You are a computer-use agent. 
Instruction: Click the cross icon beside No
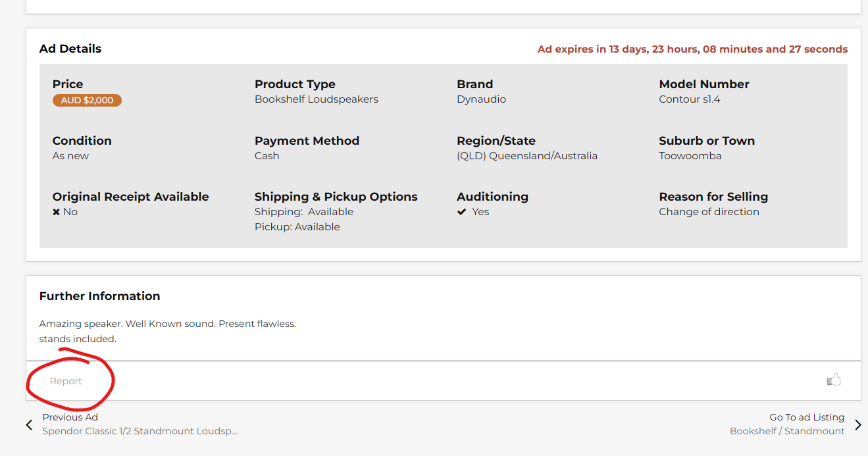pyautogui.click(x=57, y=212)
